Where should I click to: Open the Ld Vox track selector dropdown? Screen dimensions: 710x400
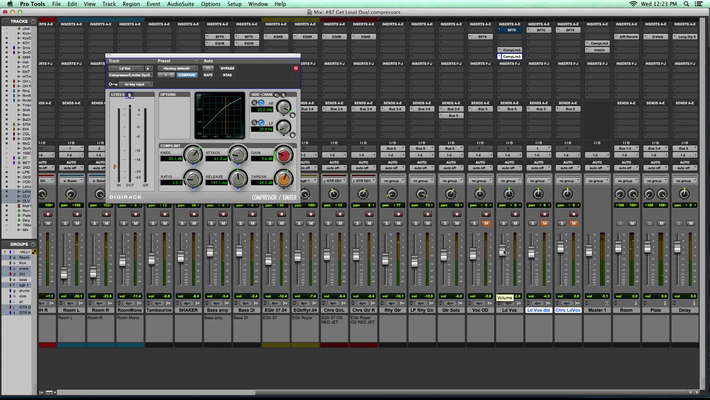pyautogui.click(x=126, y=68)
